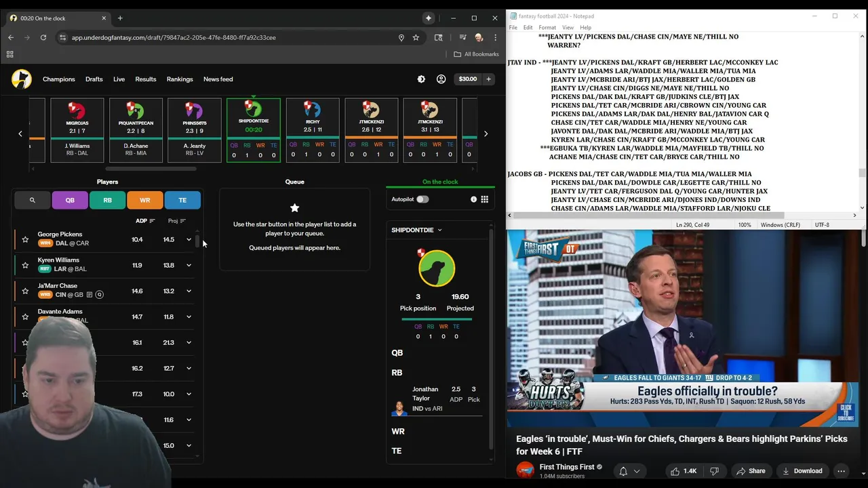Screen dimensions: 868x488
Task: Show previous draft picks with left arrow
Action: [20, 134]
